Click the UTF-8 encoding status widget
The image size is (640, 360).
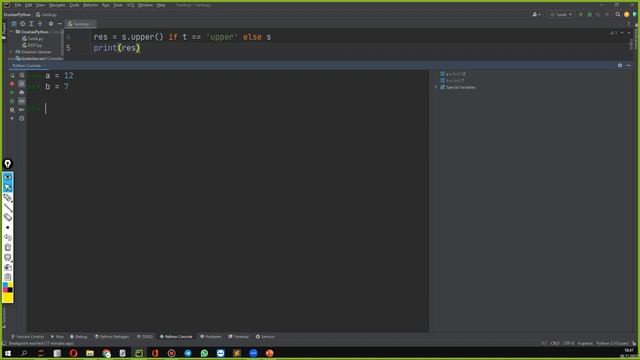(569, 343)
